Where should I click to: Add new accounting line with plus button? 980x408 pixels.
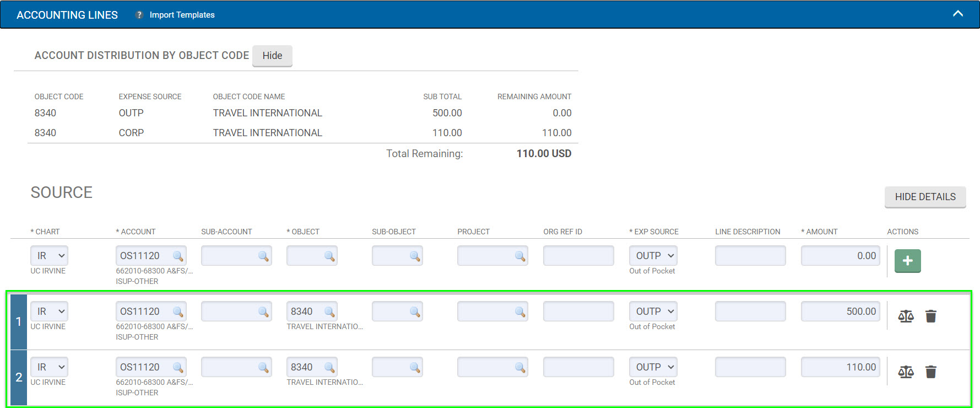click(x=907, y=261)
